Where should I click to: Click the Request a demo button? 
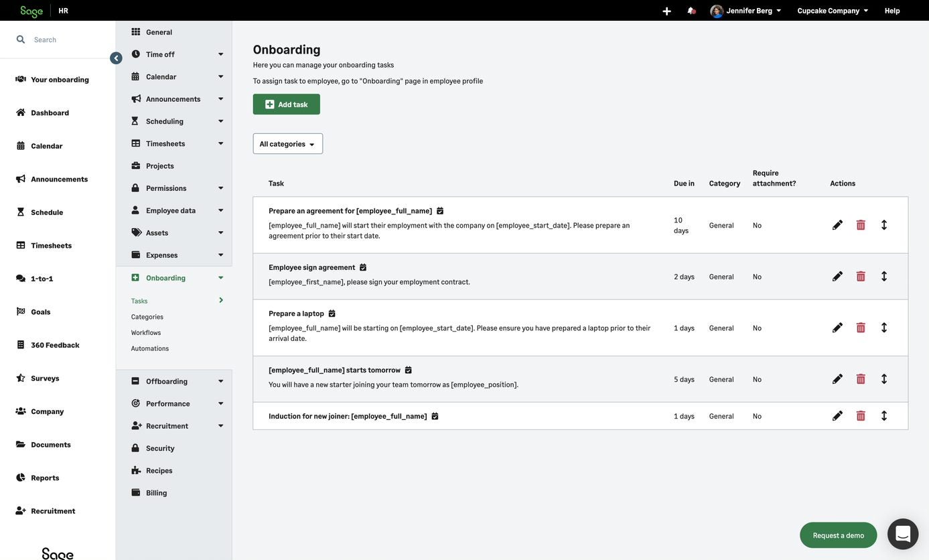(x=838, y=535)
